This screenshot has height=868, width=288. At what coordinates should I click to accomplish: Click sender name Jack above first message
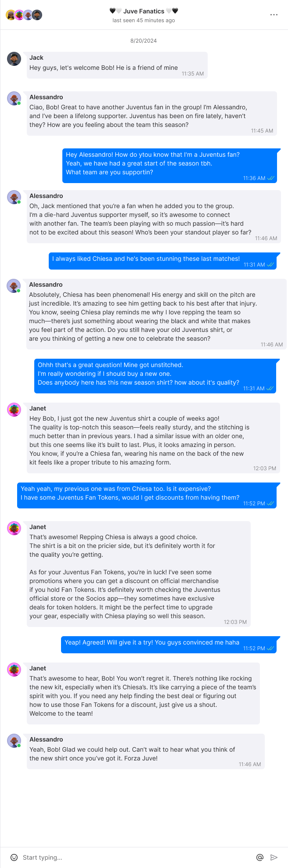36,58
